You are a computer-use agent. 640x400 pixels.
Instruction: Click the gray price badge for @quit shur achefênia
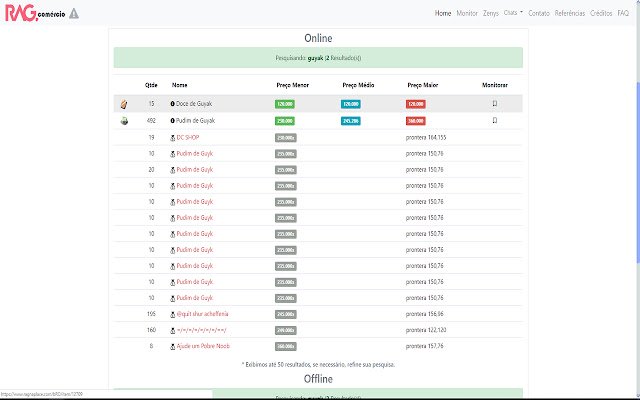[x=286, y=314]
